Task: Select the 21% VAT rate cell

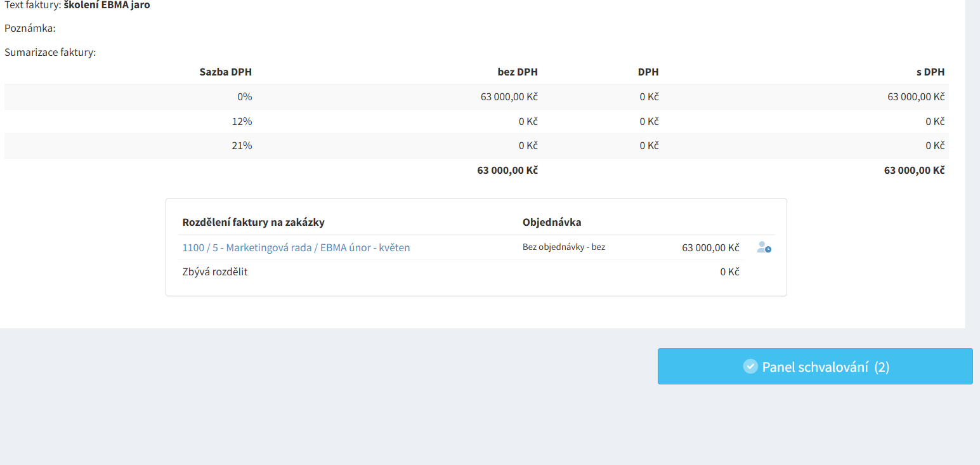Action: tap(240, 145)
